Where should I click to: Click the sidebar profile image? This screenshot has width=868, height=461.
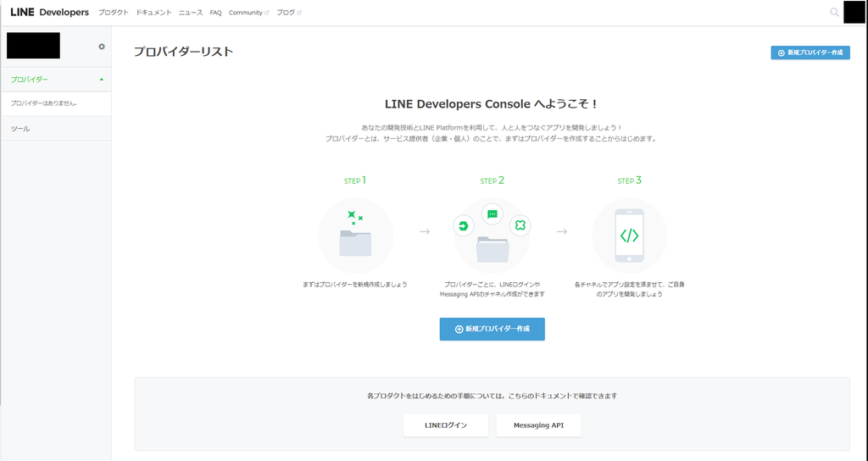[33, 46]
